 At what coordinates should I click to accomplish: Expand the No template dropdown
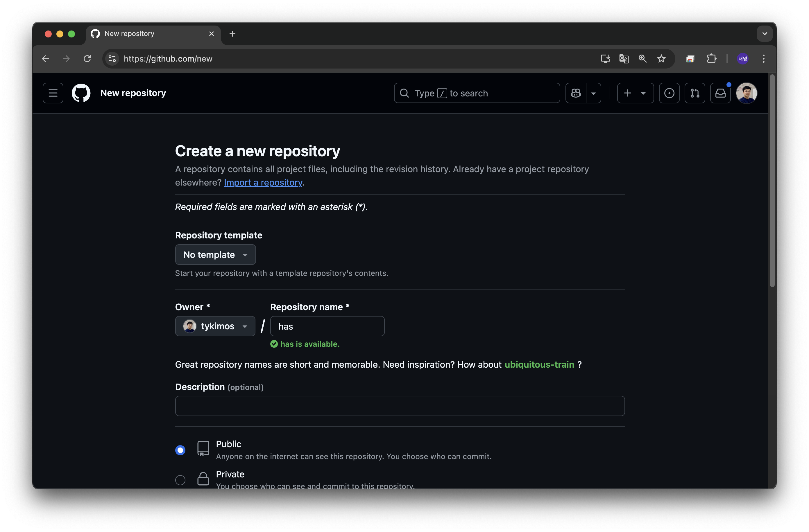pyautogui.click(x=215, y=255)
